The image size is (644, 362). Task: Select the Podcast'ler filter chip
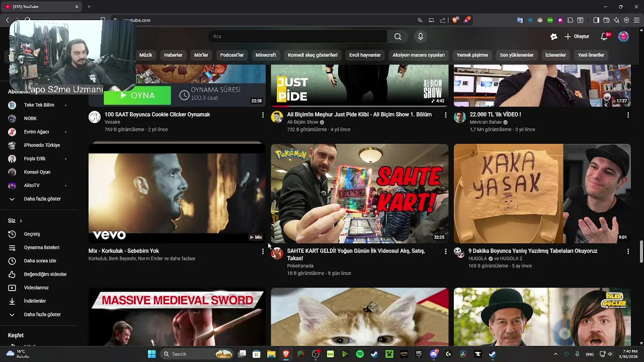pyautogui.click(x=232, y=55)
